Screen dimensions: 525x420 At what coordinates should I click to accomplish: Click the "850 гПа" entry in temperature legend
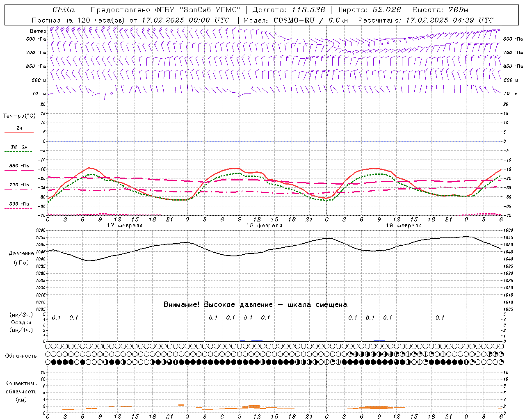[x=19, y=166]
